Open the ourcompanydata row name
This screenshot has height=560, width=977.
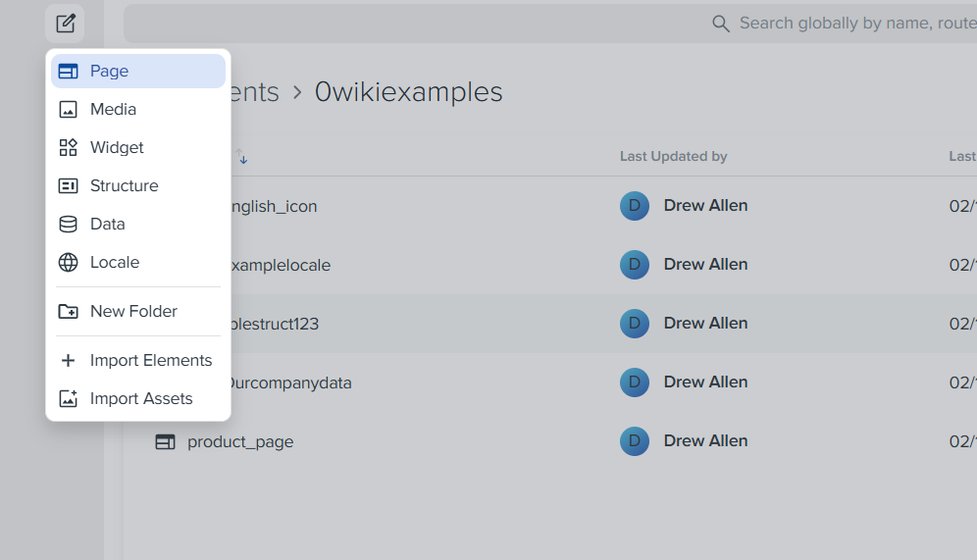[291, 383]
